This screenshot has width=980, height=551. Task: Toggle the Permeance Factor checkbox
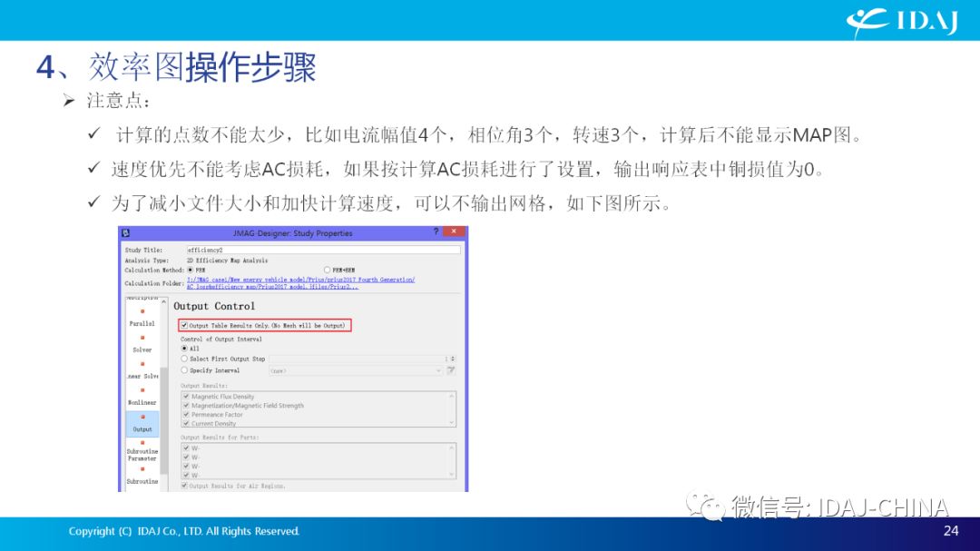pos(186,414)
